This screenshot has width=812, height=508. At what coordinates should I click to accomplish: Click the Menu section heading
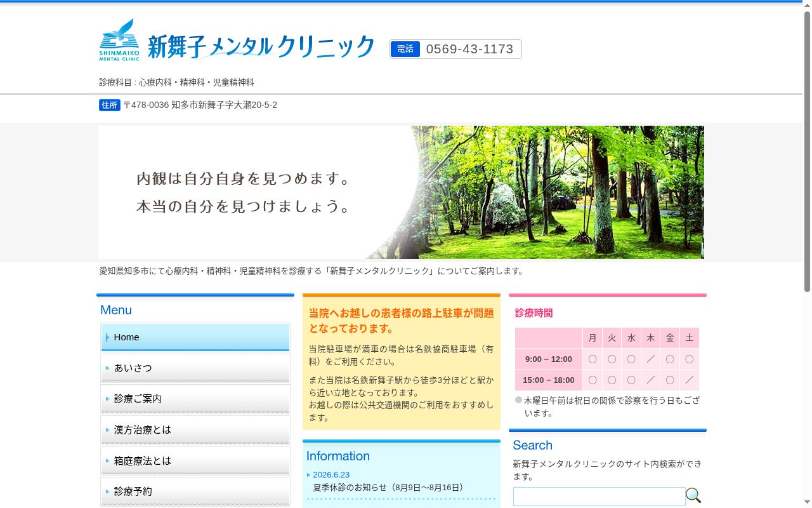click(116, 310)
